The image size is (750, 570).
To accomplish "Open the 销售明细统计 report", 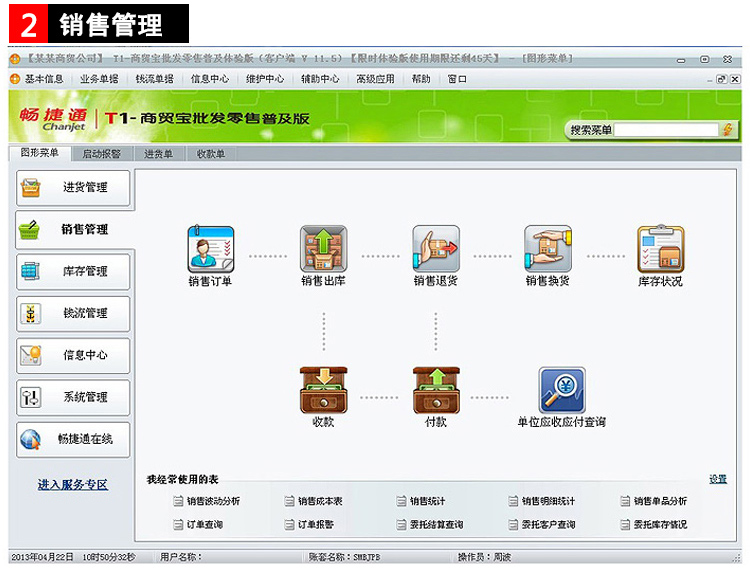I will [548, 501].
